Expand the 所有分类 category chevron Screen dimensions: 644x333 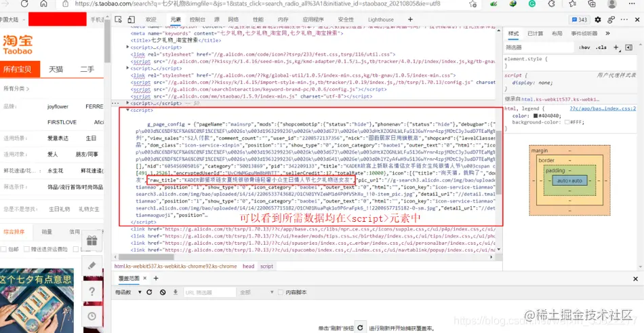click(28, 88)
